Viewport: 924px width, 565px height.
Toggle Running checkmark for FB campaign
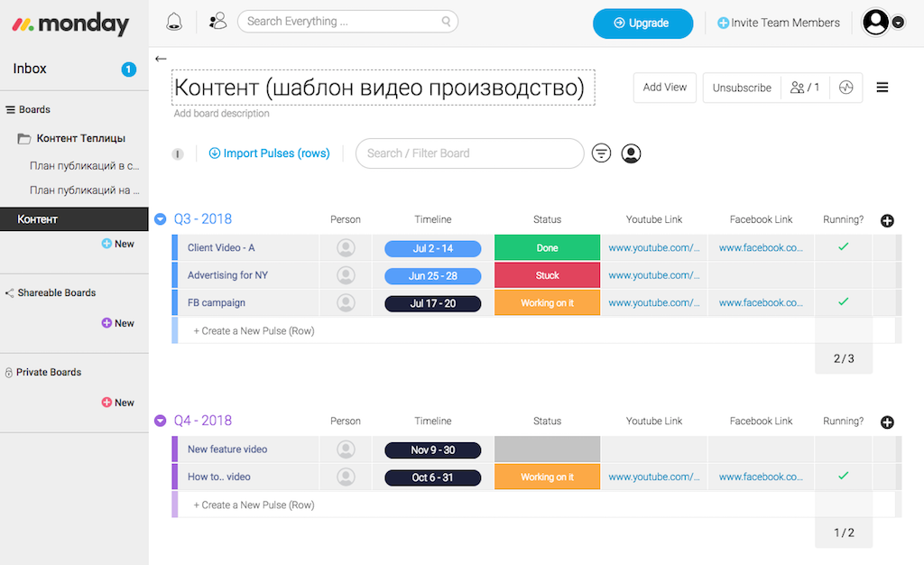(843, 302)
